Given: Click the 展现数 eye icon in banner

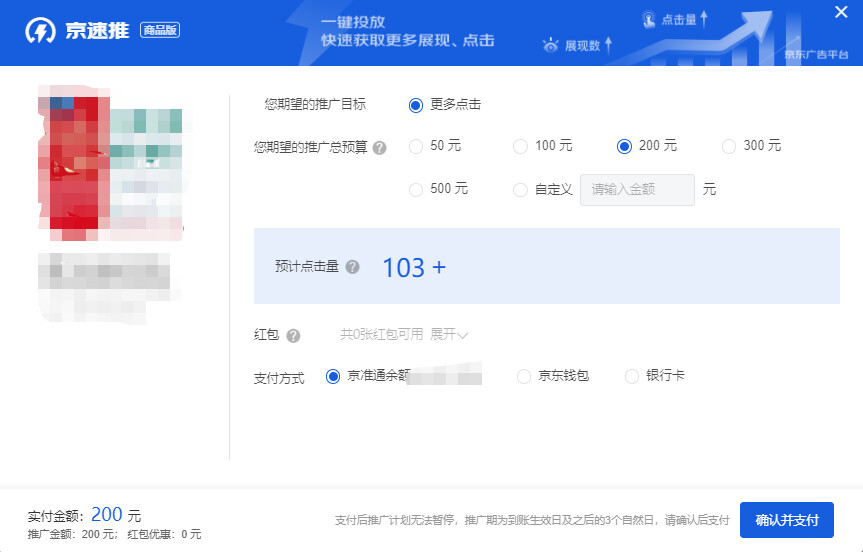Looking at the screenshot, I should pyautogui.click(x=550, y=45).
